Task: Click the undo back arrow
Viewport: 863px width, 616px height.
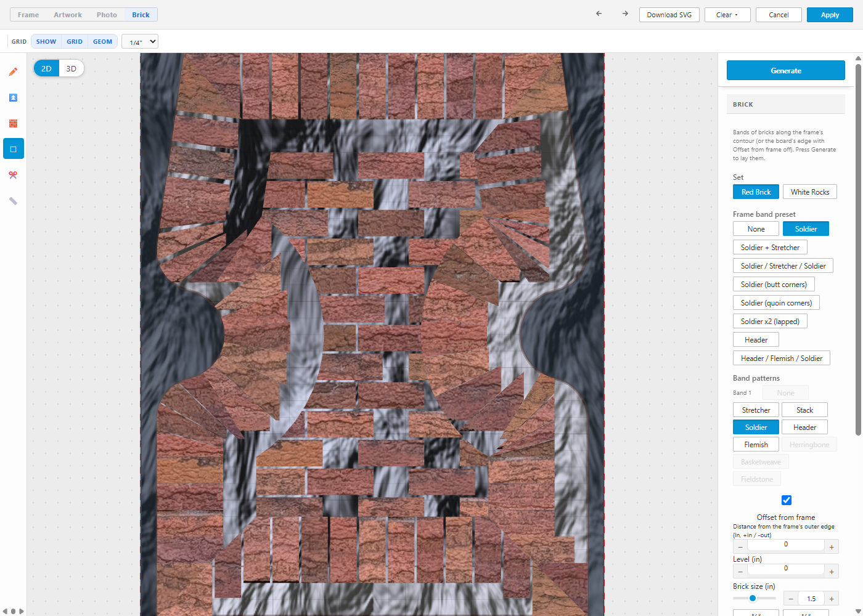Action: (599, 14)
